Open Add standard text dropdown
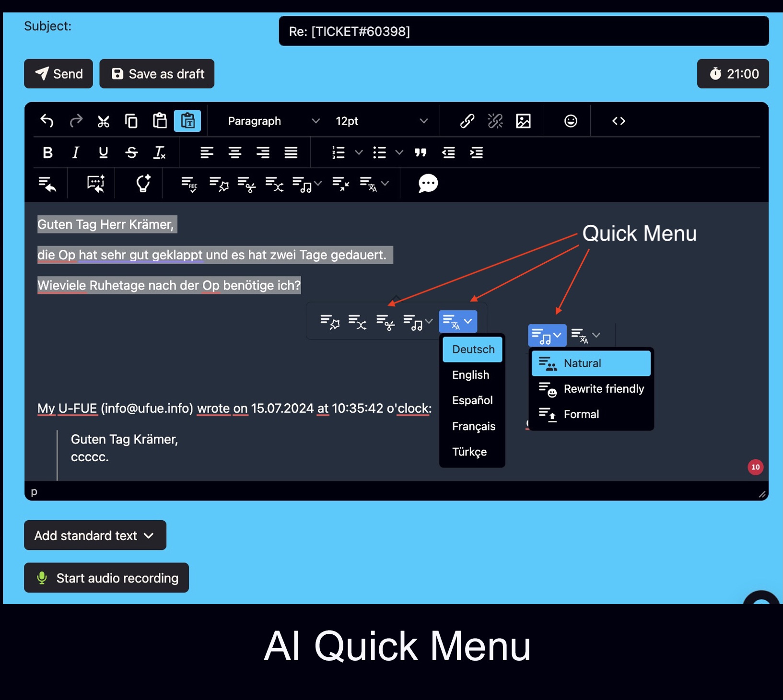This screenshot has width=783, height=700. 95,536
